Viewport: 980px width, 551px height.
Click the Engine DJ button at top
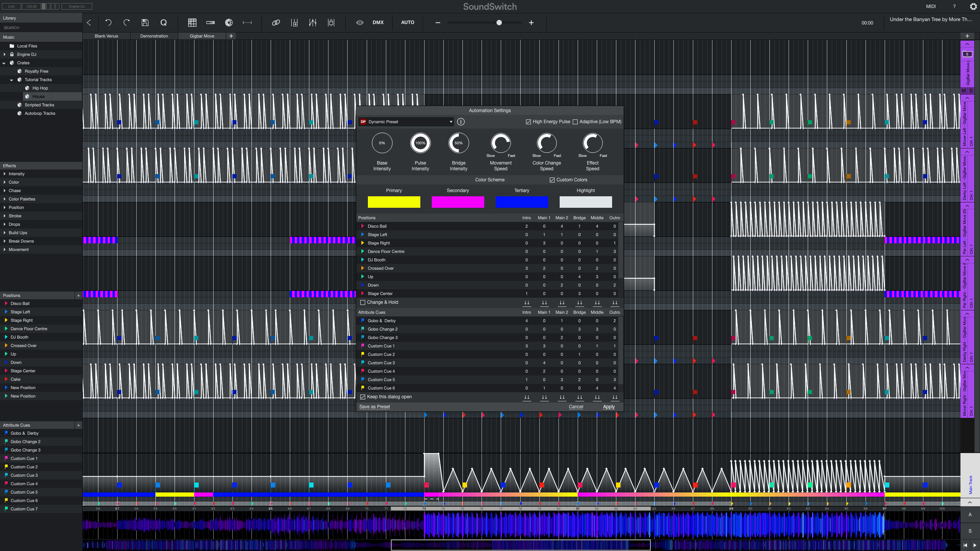(77, 7)
